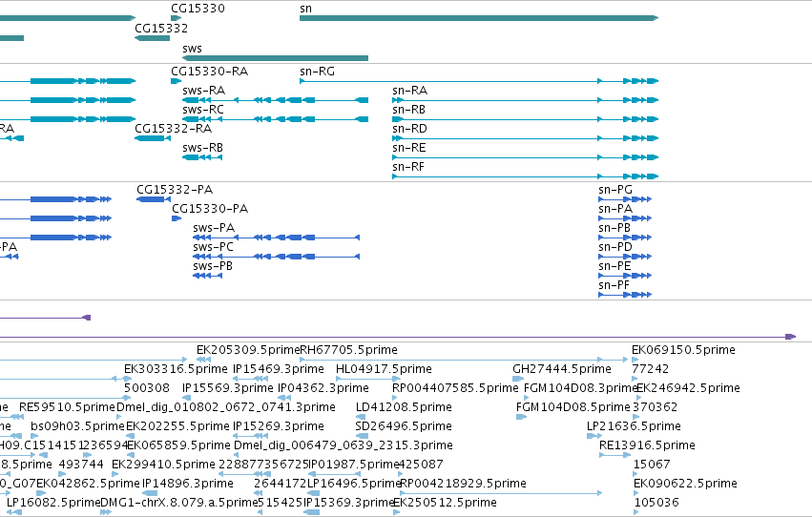Select the sws-RB transcript label

pos(202,148)
